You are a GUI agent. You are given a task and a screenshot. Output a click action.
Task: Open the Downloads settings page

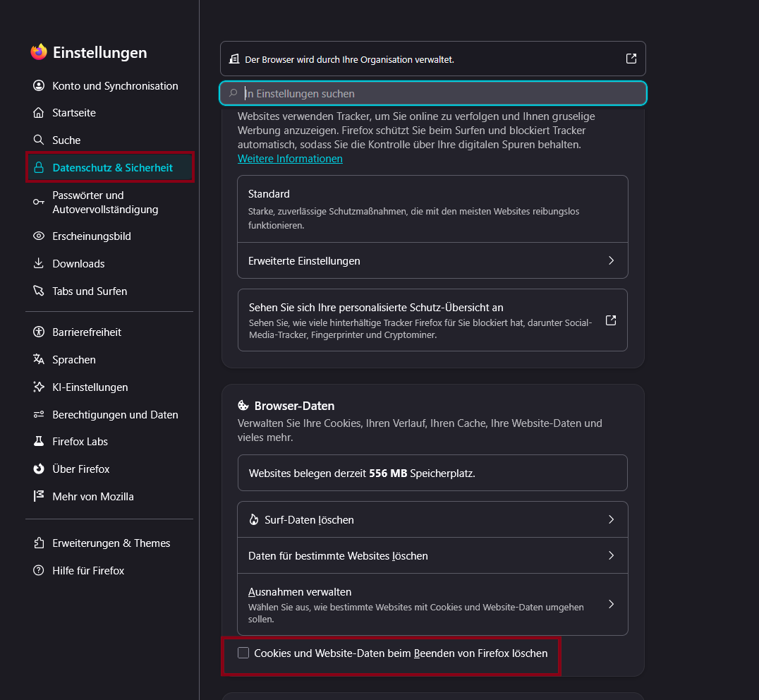[x=109, y=263]
